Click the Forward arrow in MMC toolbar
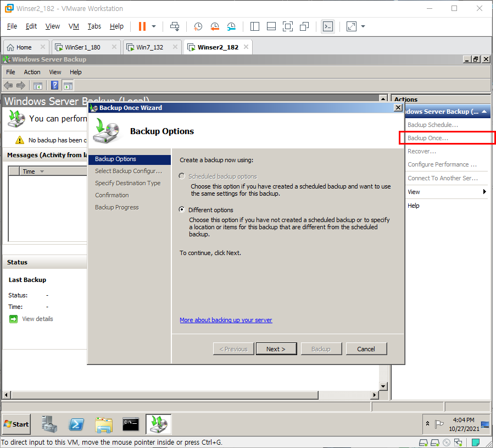Screen dimensions: 496x448 click(21, 85)
